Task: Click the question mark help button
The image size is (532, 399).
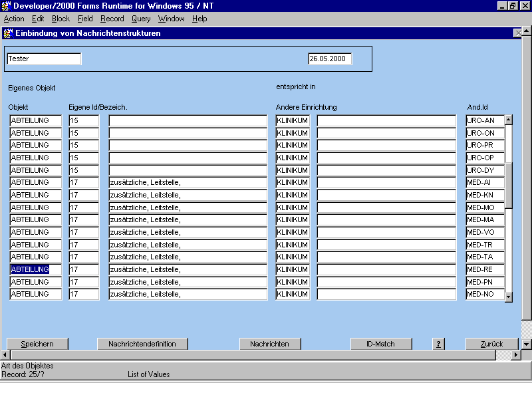Action: point(438,344)
